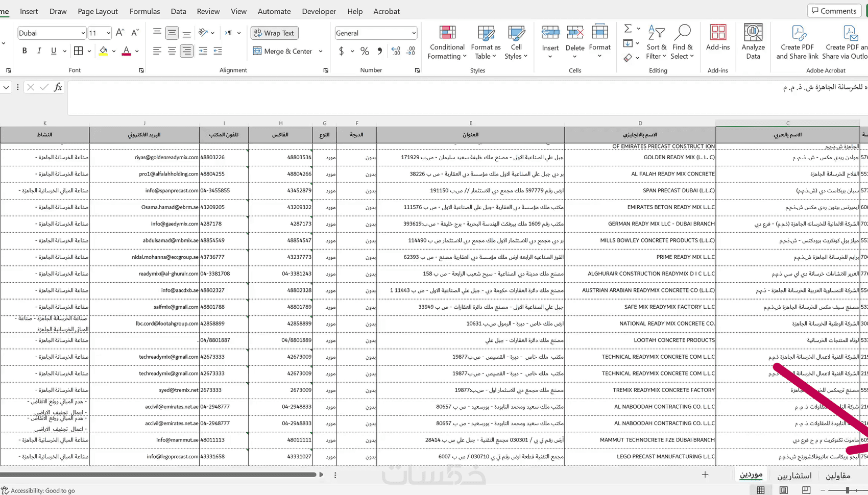868x495 pixels.
Task: Toggle Italic formatting
Action: pyautogui.click(x=39, y=51)
